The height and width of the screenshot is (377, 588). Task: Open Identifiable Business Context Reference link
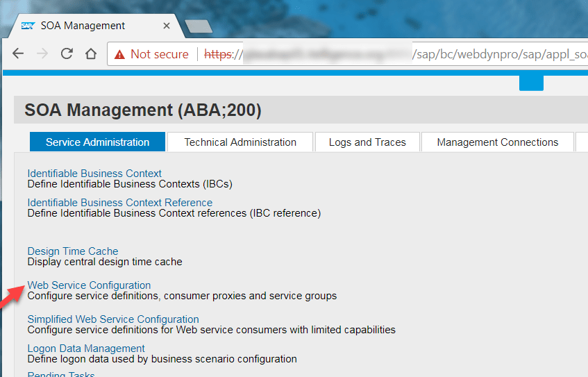click(x=119, y=203)
